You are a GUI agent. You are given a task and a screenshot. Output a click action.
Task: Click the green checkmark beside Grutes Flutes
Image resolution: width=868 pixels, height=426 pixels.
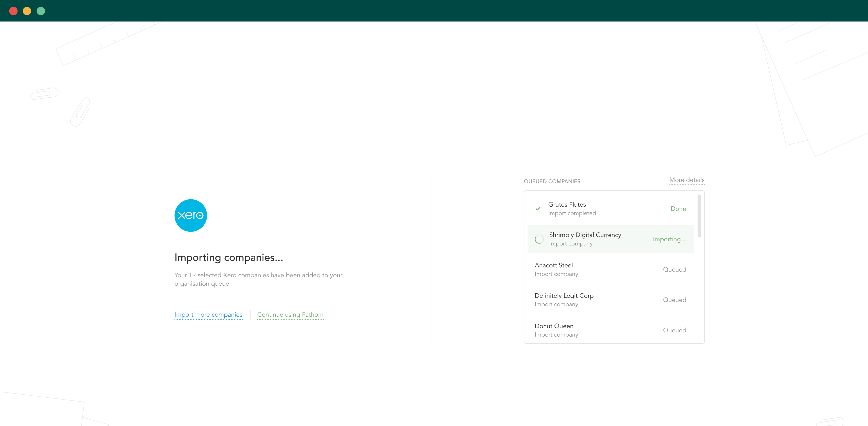pyautogui.click(x=538, y=209)
